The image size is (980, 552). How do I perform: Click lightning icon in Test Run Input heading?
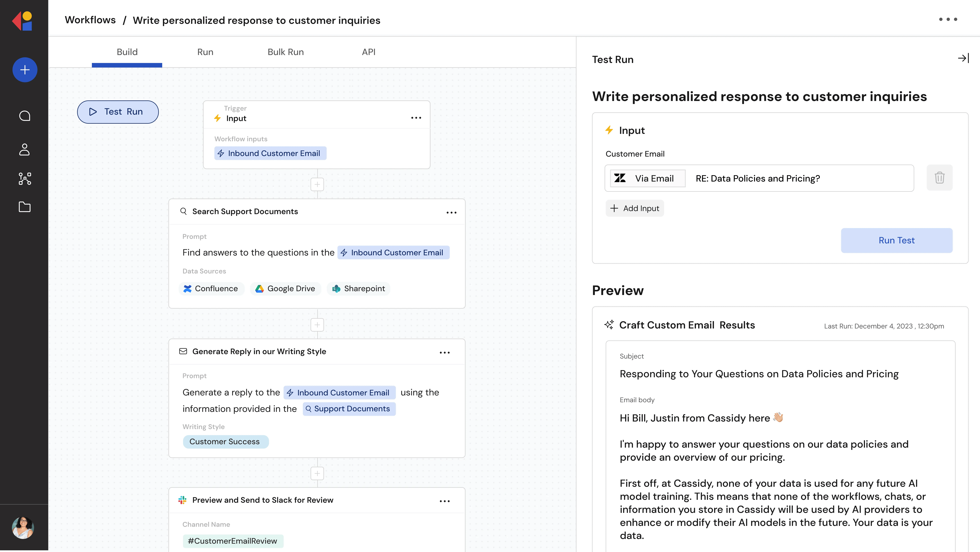coord(609,130)
